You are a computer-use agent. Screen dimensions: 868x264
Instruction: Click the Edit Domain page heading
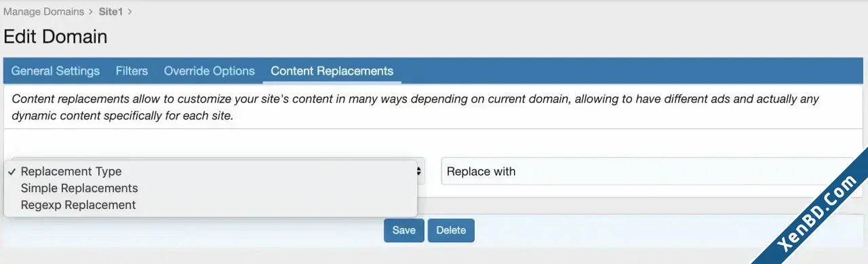56,37
